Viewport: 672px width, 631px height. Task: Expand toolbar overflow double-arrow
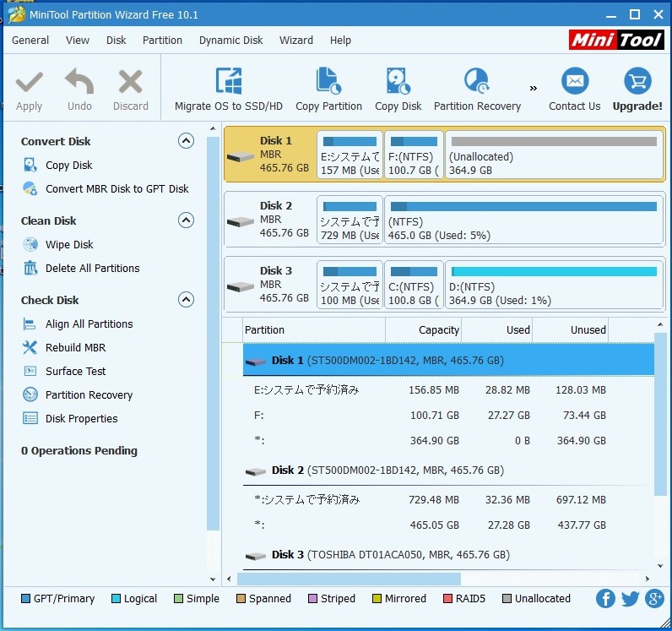pyautogui.click(x=534, y=89)
